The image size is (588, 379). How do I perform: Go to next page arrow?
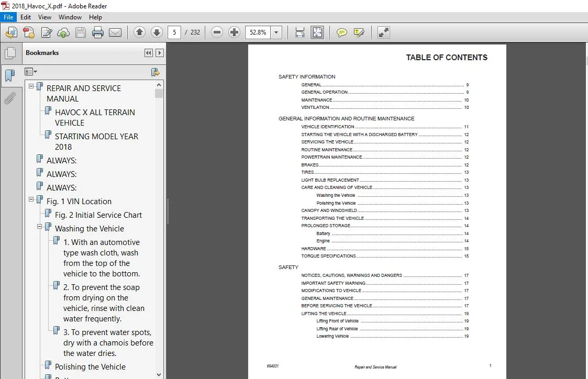pos(157,32)
